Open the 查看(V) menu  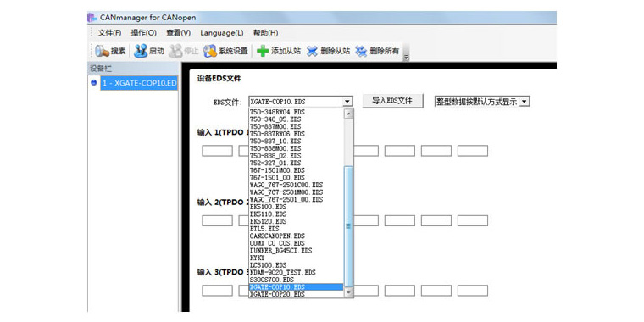click(178, 33)
